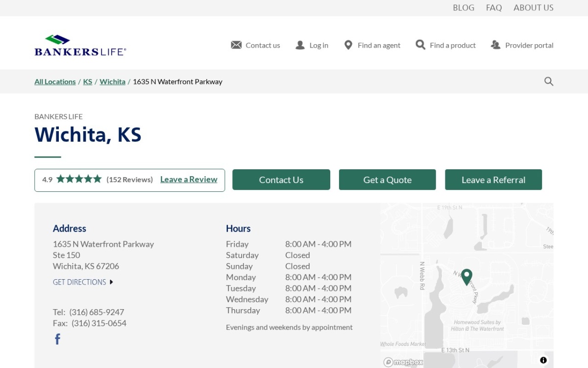Go to the KS breadcrumb link

tap(88, 81)
